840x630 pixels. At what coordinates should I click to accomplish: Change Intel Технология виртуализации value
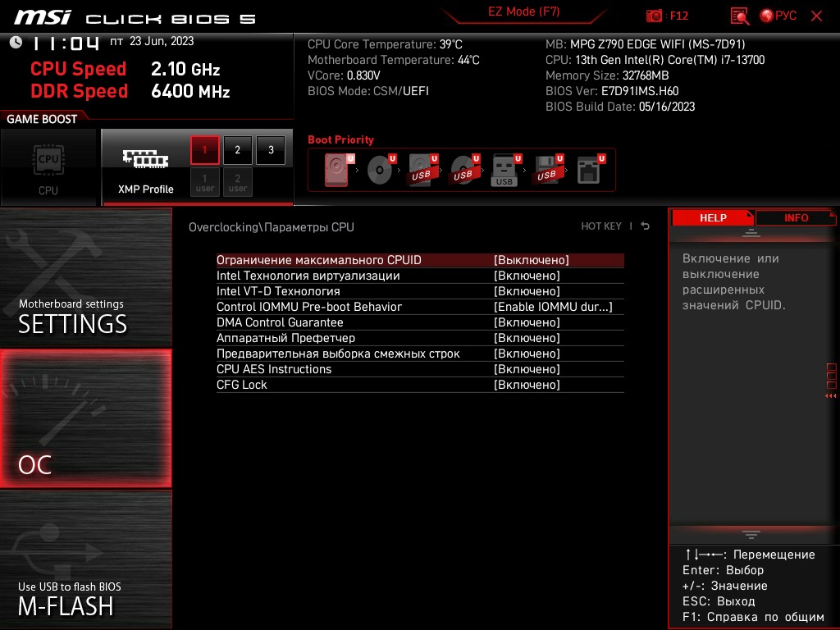click(x=527, y=276)
